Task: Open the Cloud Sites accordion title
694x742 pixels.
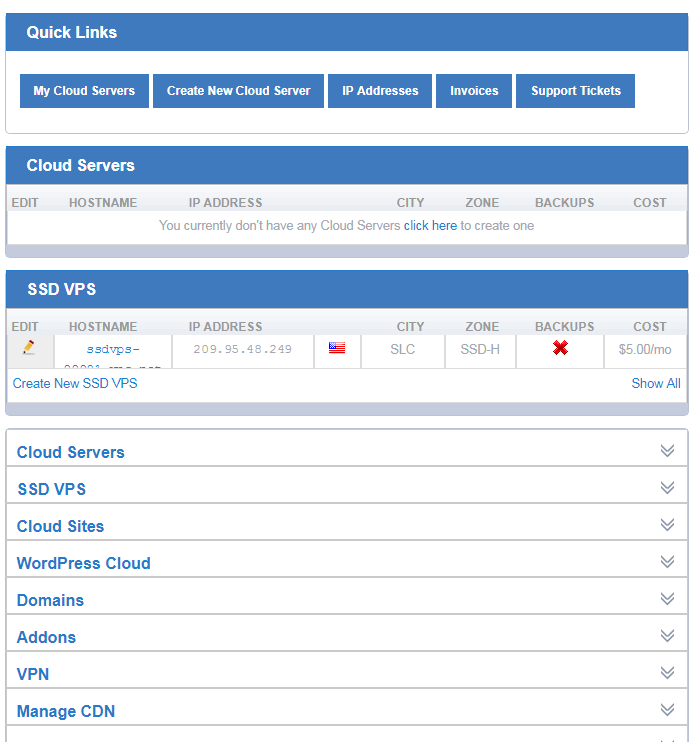Action: pos(60,526)
